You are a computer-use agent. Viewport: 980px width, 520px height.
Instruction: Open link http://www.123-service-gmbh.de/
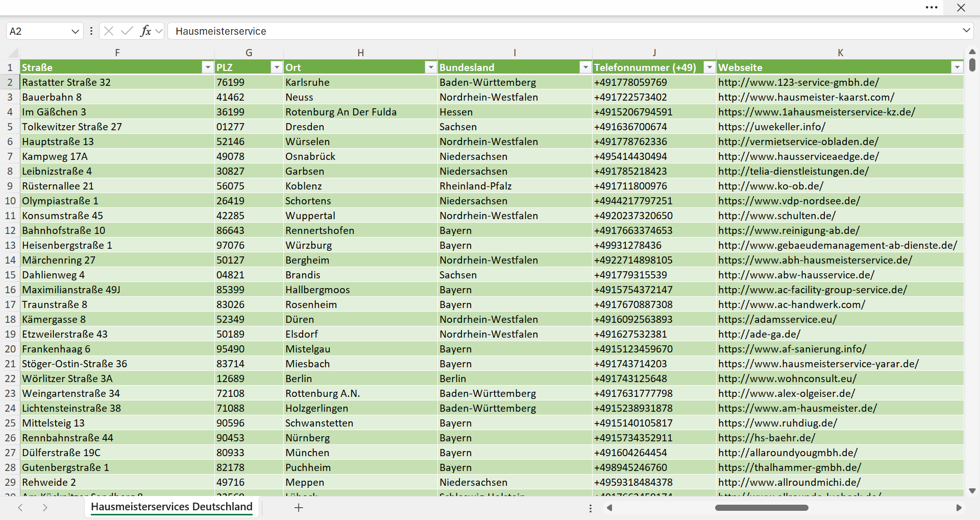pos(798,82)
